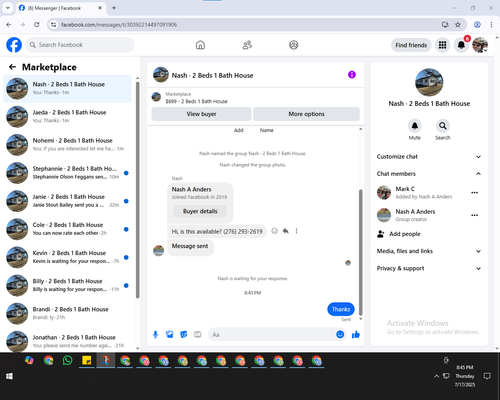This screenshot has width=500, height=400.
Task: Open the Friends icon in the top bar
Action: tap(247, 45)
